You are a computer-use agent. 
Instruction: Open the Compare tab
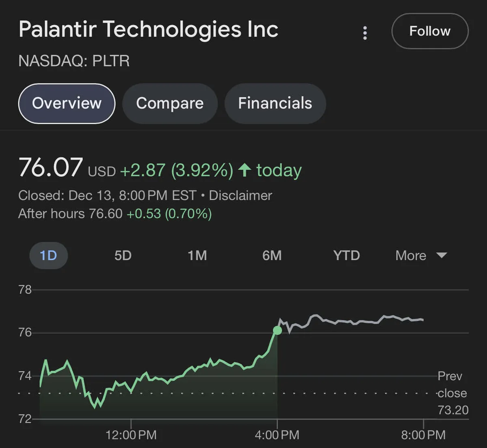pos(170,103)
